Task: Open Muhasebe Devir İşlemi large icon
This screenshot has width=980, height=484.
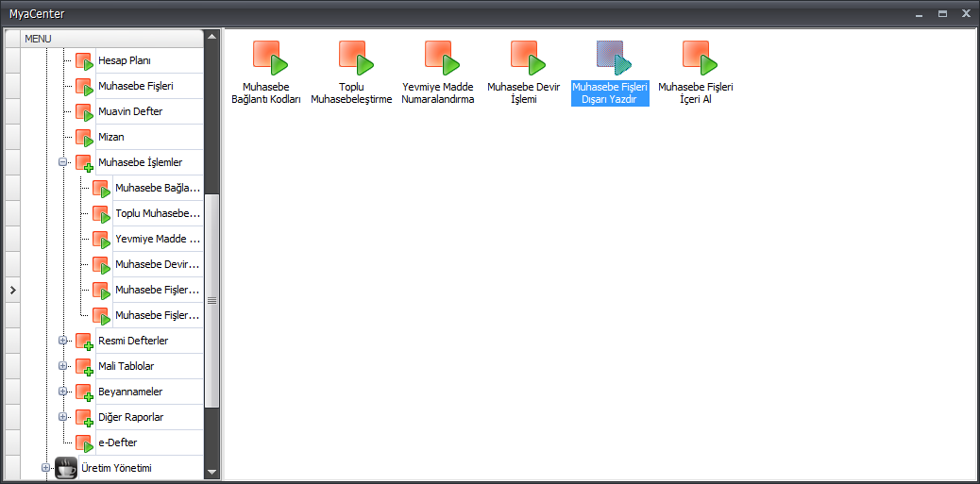Action: [528, 58]
